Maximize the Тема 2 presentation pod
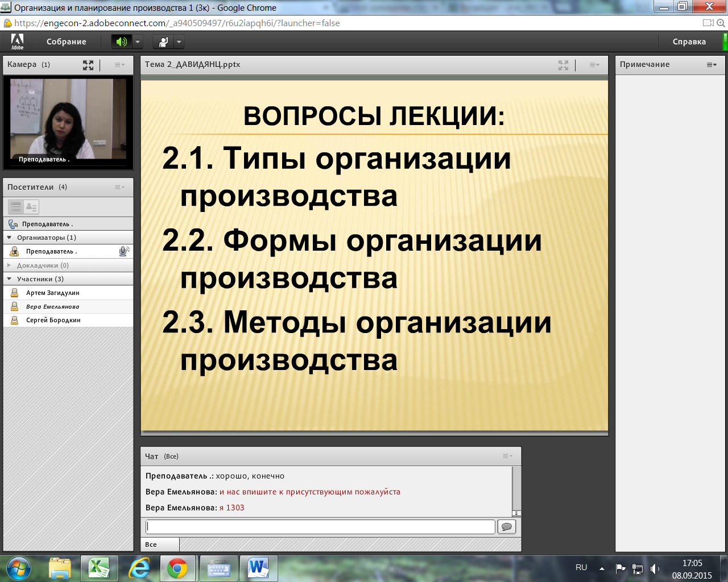 [563, 65]
